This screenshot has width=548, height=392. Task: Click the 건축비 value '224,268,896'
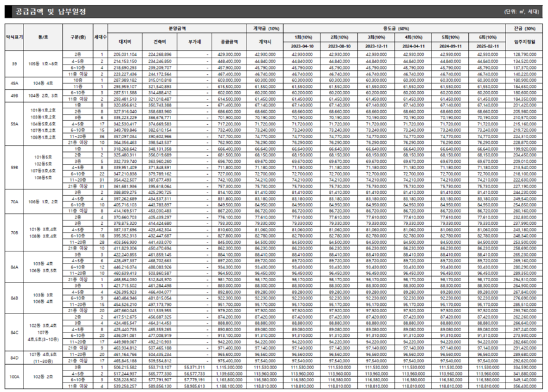tap(160, 54)
